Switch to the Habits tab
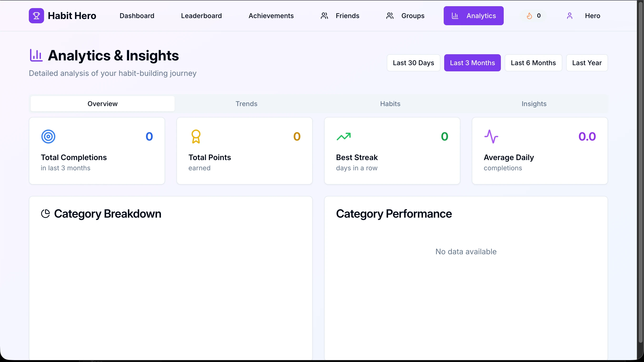This screenshot has height=362, width=644. 390,104
